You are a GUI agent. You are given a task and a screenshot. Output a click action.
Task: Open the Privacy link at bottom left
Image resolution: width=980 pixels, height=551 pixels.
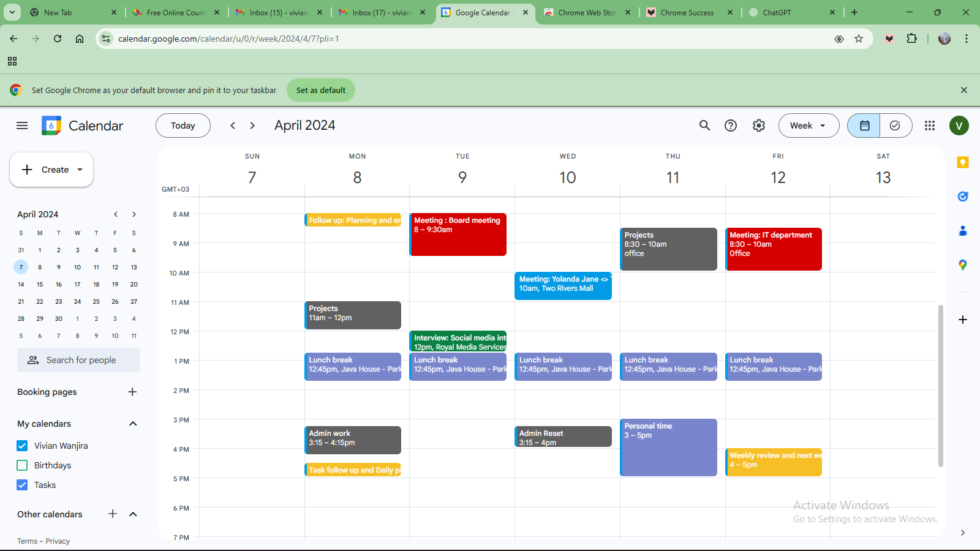coord(58,541)
